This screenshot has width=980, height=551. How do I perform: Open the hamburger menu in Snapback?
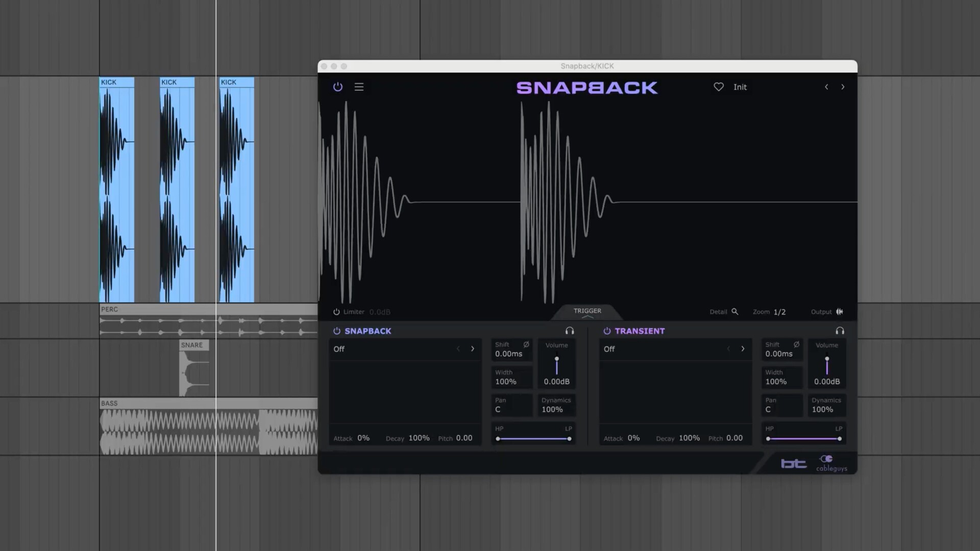[359, 87]
